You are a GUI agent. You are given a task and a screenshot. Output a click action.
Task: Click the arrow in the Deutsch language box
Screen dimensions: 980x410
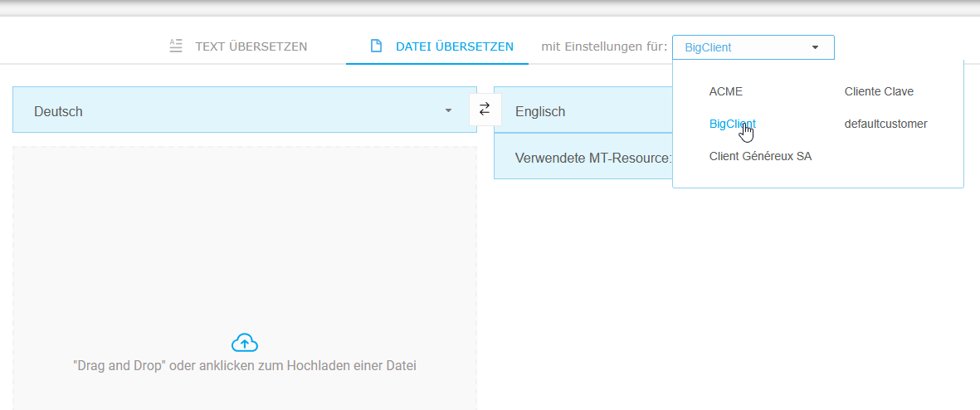(x=448, y=110)
